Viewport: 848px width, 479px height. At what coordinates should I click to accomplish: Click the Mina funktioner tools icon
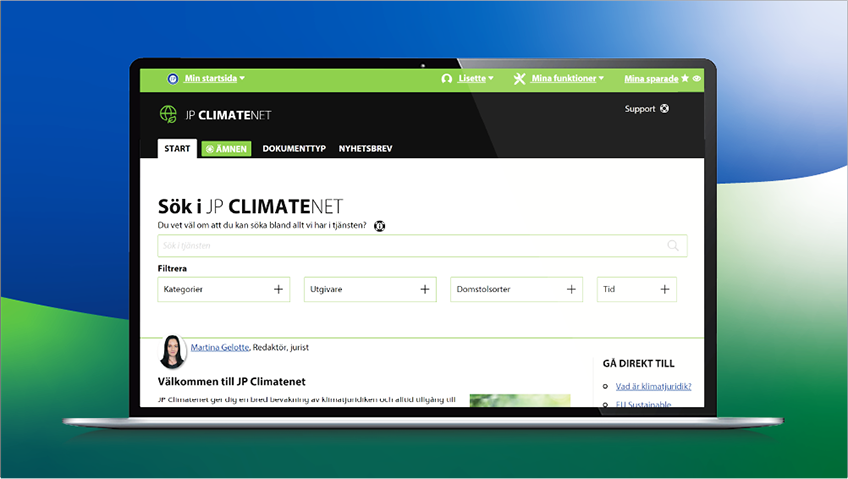pos(519,79)
